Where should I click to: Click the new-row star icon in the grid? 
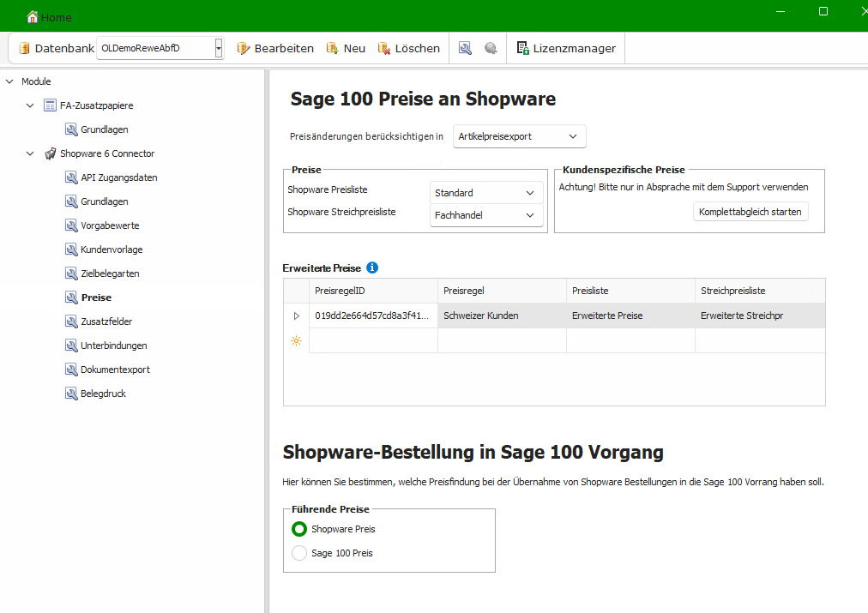coord(296,341)
